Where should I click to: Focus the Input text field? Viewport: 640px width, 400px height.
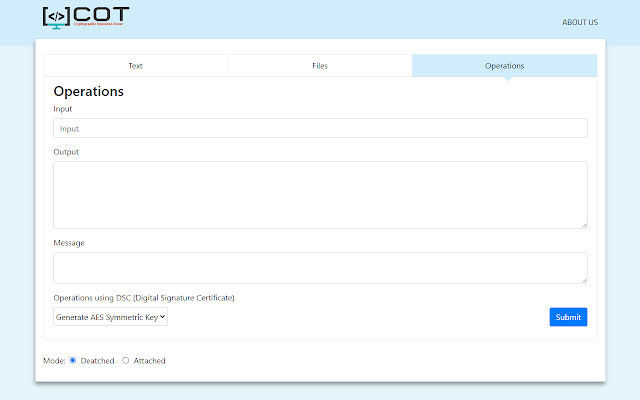320,129
